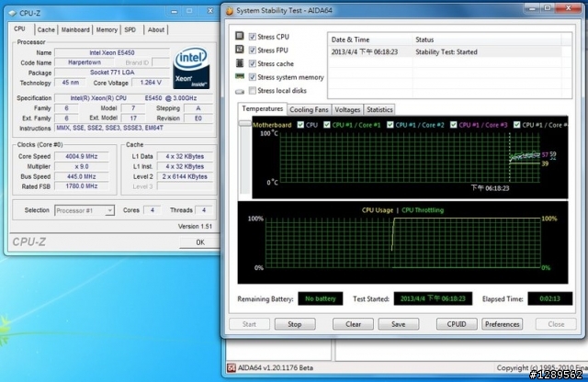Image resolution: width=588 pixels, height=382 pixels.
Task: Switch to the Cooling Fans tab
Action: tap(309, 109)
